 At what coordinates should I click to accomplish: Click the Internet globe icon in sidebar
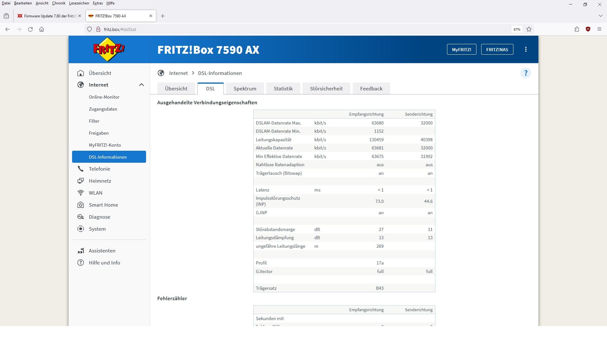tap(81, 85)
